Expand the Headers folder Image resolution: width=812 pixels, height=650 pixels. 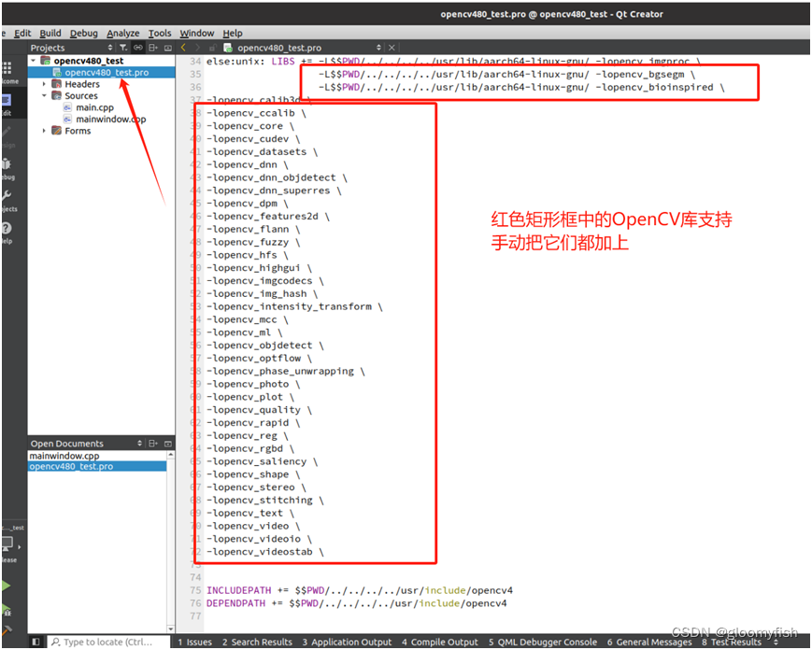[44, 83]
